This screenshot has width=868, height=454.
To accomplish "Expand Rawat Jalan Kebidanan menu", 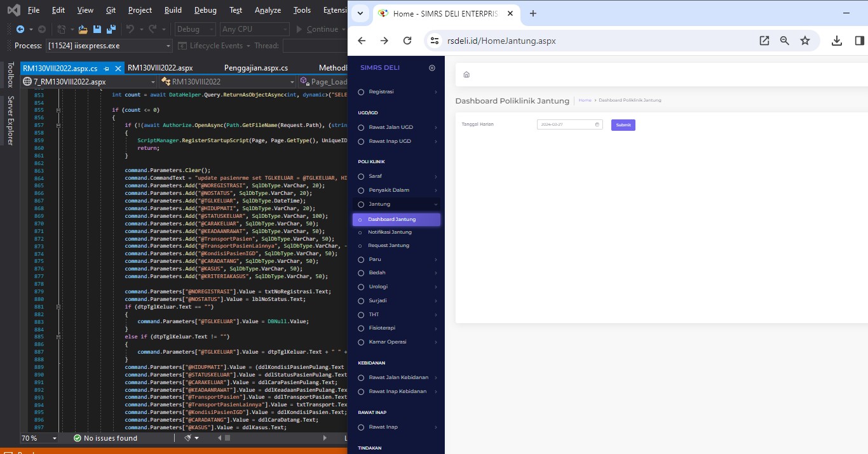I will [x=397, y=378].
